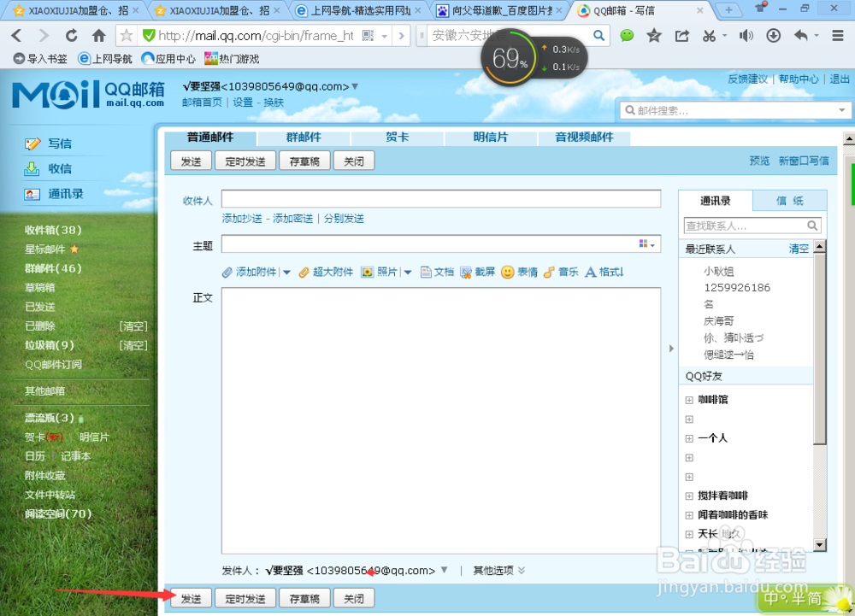Click in the 主题 subject field
Image resolution: width=855 pixels, height=616 pixels.
coord(441,244)
